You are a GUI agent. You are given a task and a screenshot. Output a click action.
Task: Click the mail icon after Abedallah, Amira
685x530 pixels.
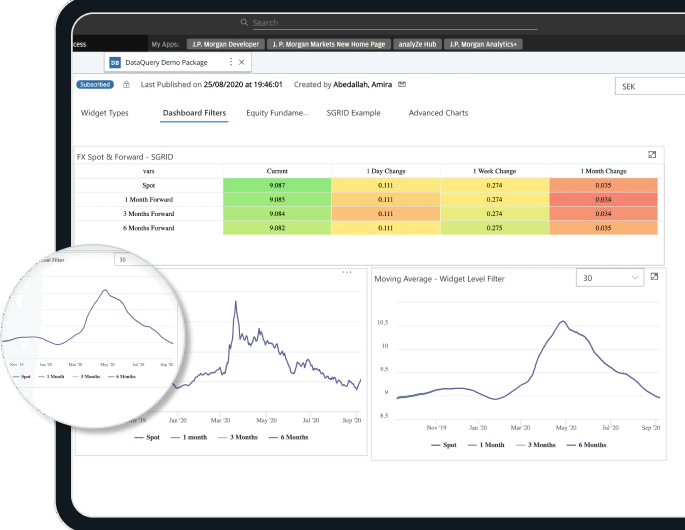(402, 85)
